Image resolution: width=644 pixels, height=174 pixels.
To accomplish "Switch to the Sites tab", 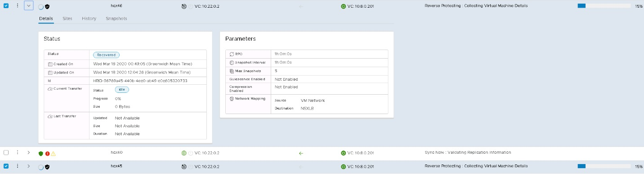I will pyautogui.click(x=67, y=18).
